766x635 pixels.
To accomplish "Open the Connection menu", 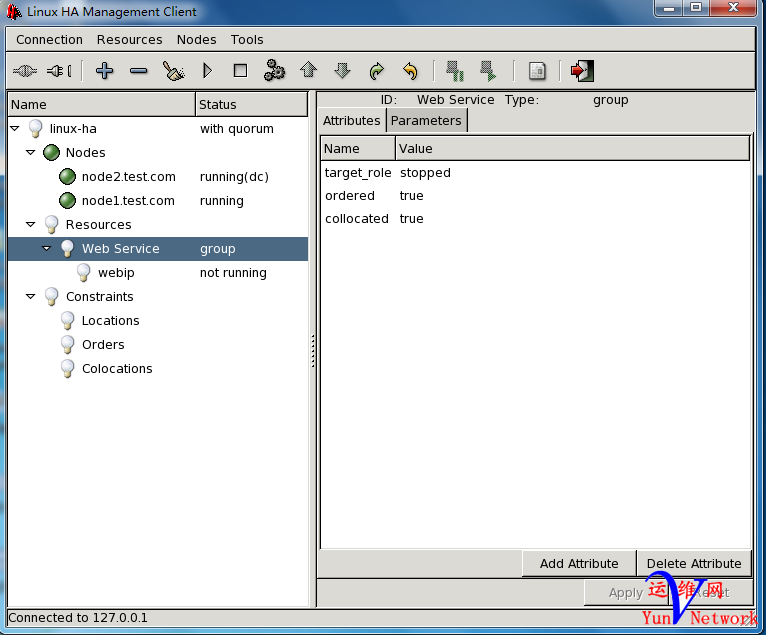I will point(49,40).
